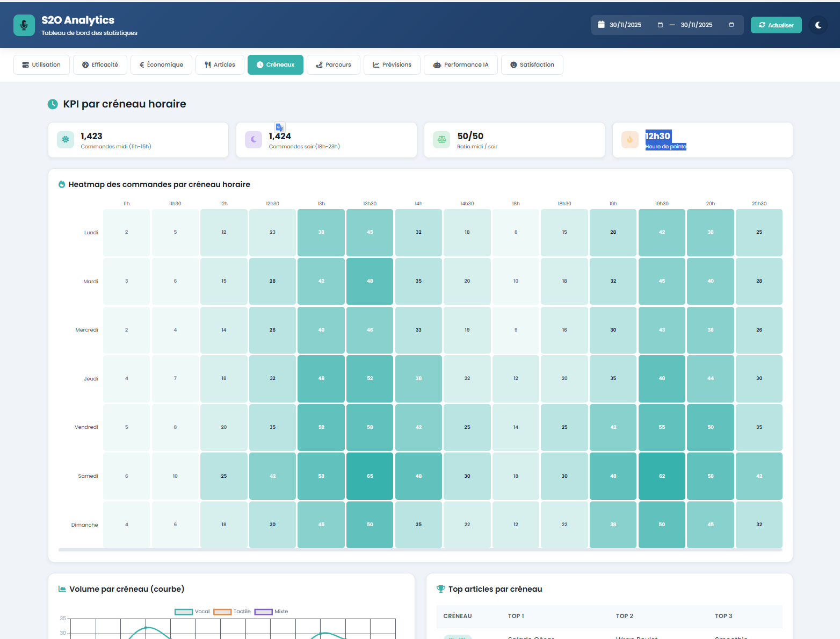Click the robot icon on Performance IA
This screenshot has height=639, width=840.
(x=437, y=64)
